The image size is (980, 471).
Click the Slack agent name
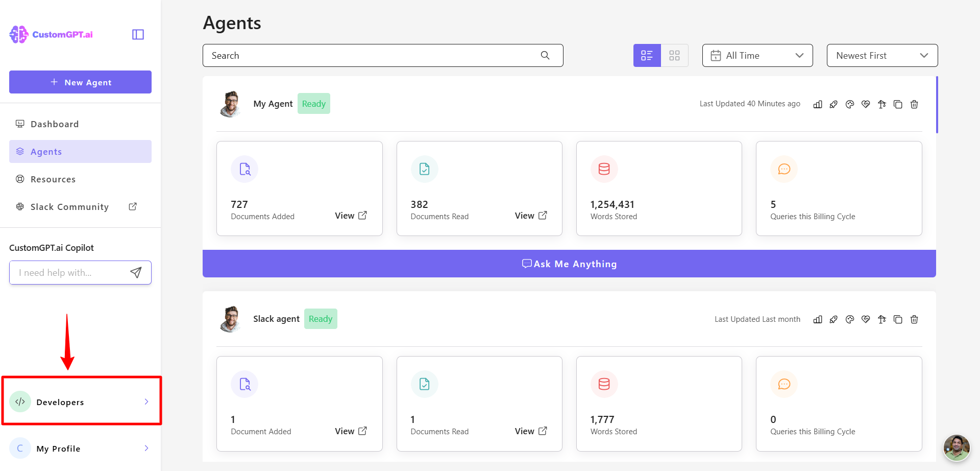click(x=276, y=319)
